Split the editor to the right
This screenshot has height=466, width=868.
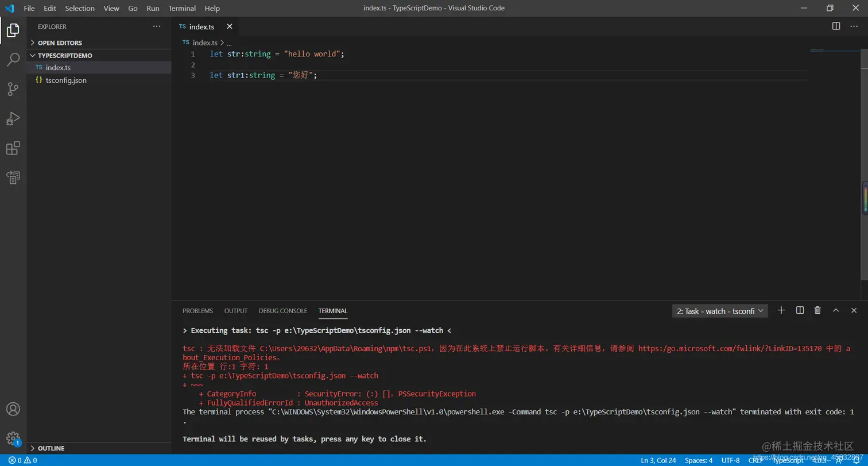click(x=836, y=26)
